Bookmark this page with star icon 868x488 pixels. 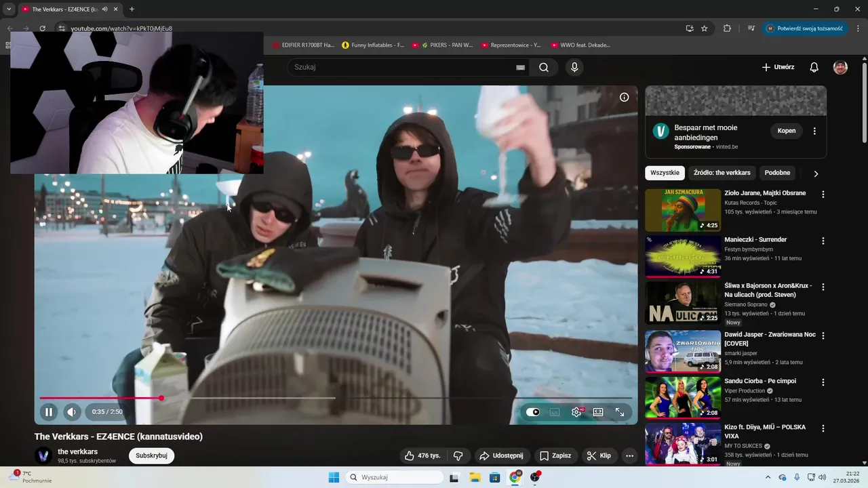pos(704,28)
